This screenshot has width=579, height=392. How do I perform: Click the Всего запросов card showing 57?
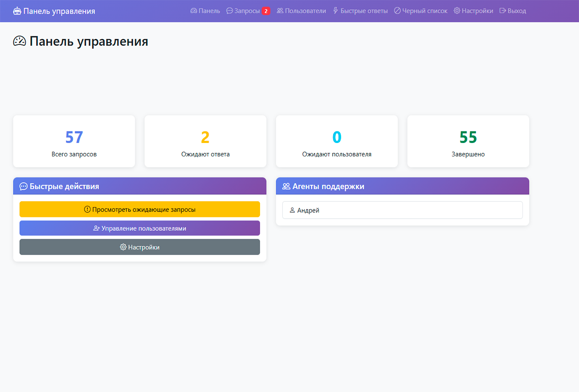[x=74, y=142]
